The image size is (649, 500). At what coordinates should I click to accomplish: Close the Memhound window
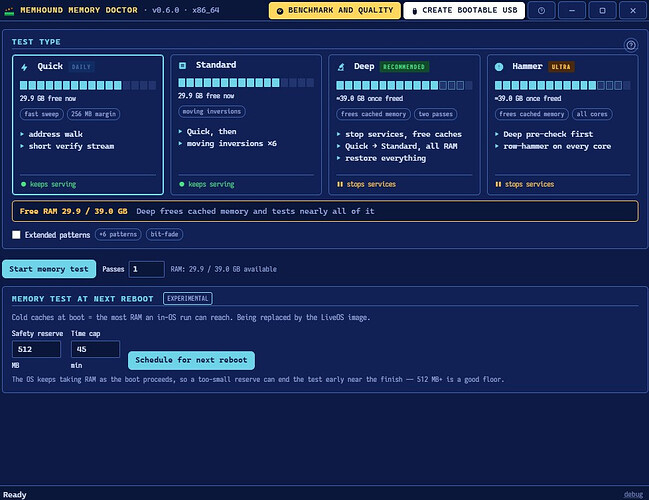[633, 11]
